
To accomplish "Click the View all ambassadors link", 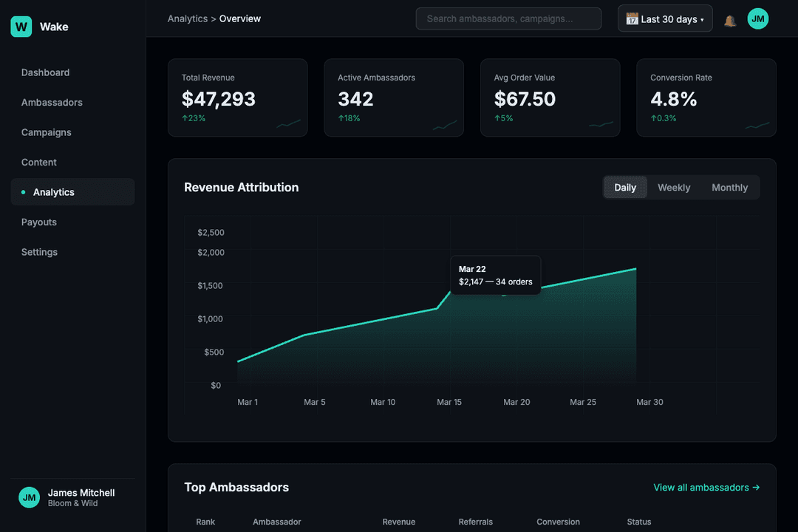I will (x=700, y=487).
